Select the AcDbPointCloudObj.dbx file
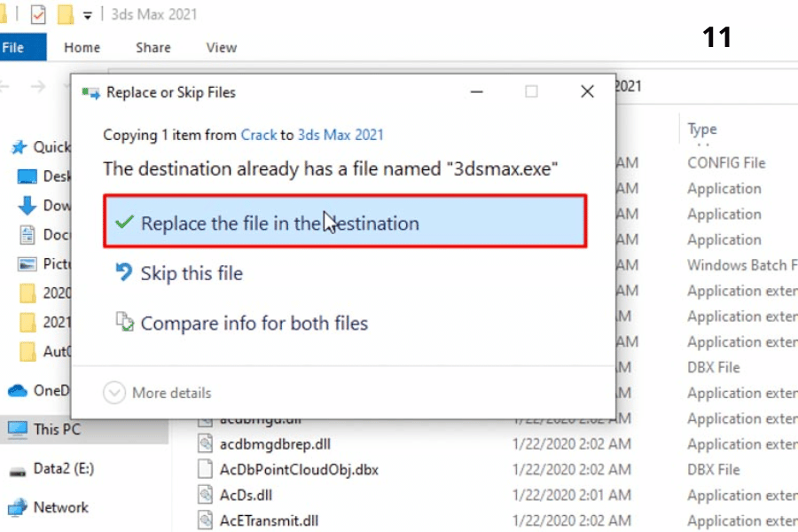This screenshot has height=532, width=798. [x=299, y=469]
